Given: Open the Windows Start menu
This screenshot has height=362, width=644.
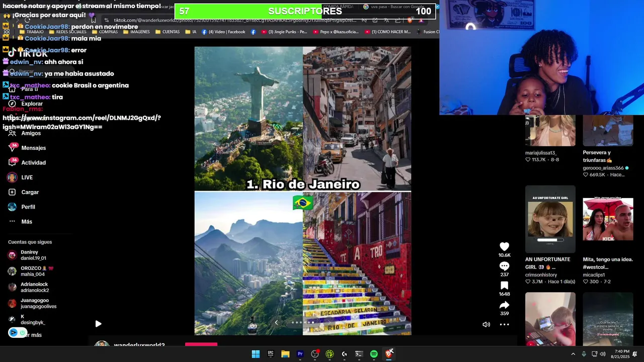Looking at the screenshot, I should [x=256, y=354].
